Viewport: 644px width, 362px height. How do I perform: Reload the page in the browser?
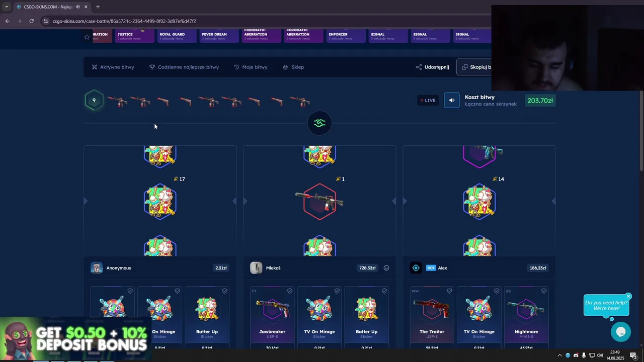tap(31, 21)
